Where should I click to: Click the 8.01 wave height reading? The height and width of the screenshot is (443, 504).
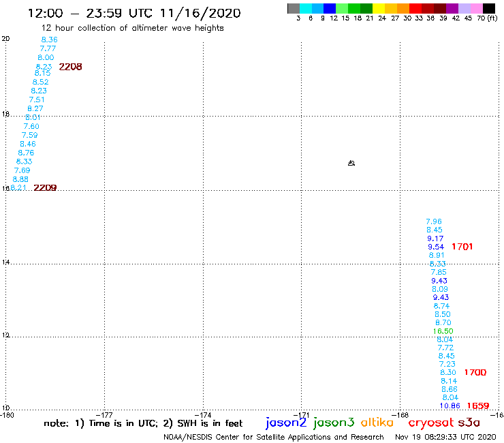[33, 117]
